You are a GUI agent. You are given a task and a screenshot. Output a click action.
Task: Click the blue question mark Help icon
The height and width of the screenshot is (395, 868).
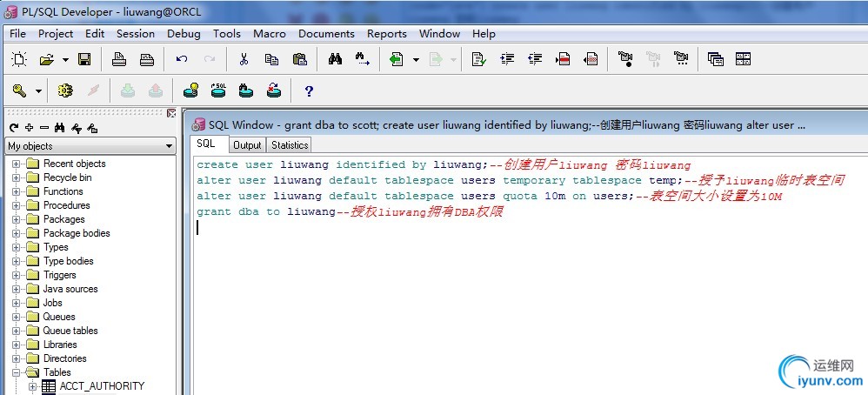coord(309,90)
